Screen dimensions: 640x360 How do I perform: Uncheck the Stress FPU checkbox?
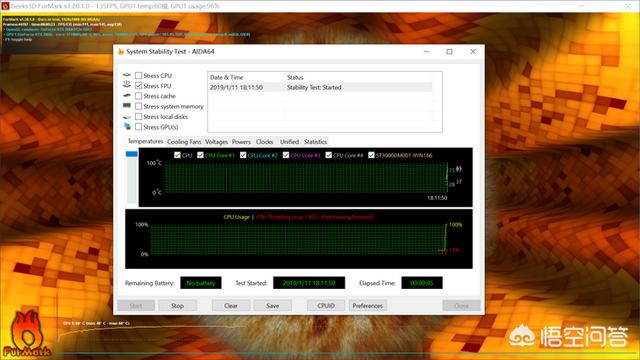point(139,86)
